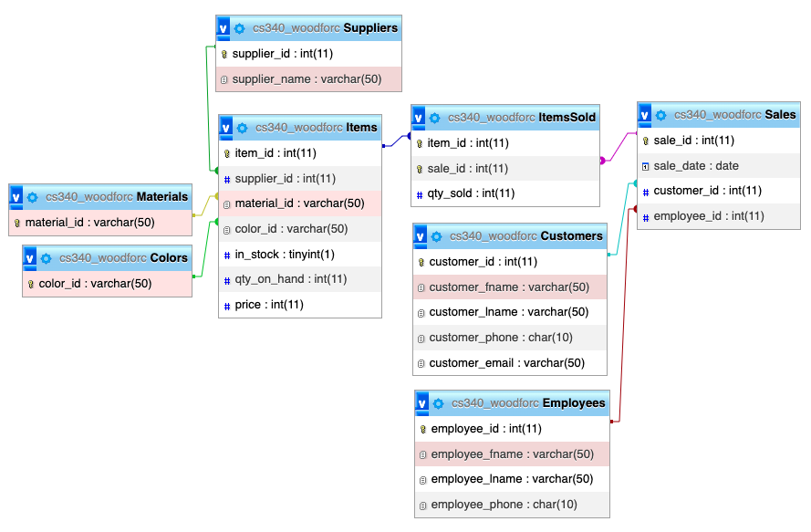Click the key icon next to employee_id in Employees
Screen dimensions: 811x532
click(x=421, y=428)
